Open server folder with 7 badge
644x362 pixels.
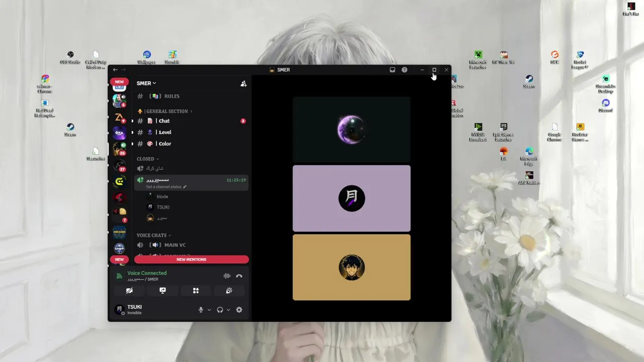(119, 215)
